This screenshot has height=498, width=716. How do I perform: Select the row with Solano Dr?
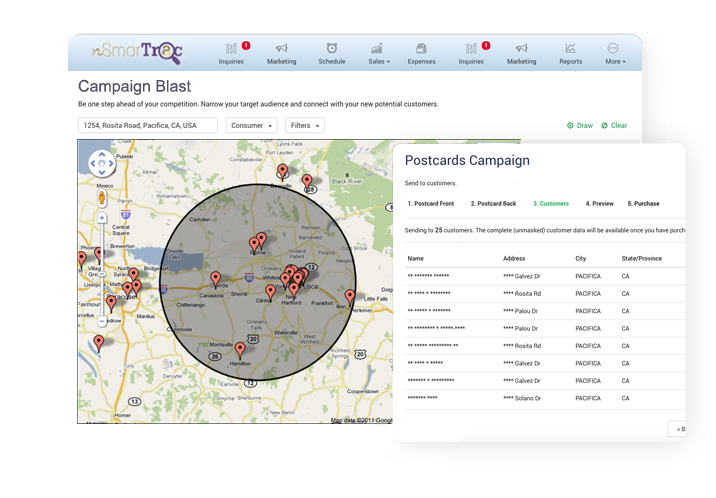click(545, 398)
